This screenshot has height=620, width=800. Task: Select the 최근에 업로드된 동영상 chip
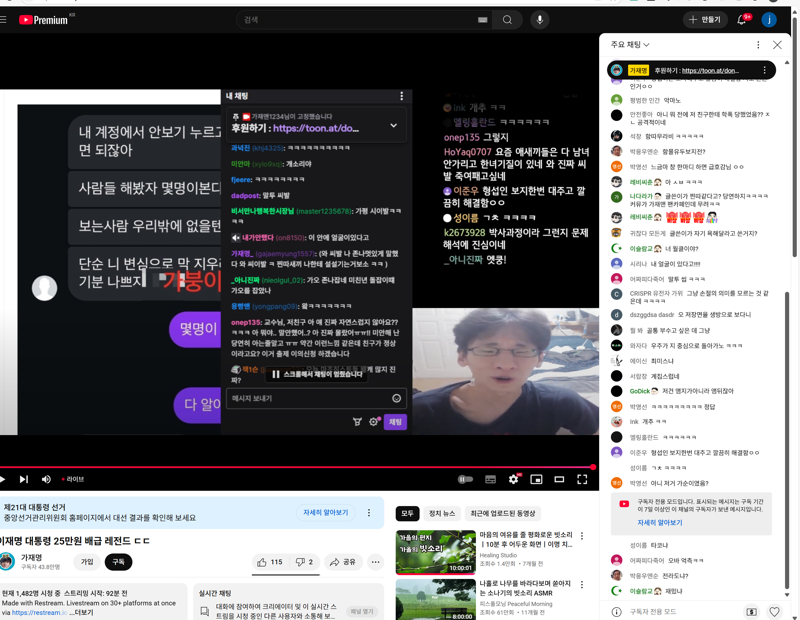point(503,513)
